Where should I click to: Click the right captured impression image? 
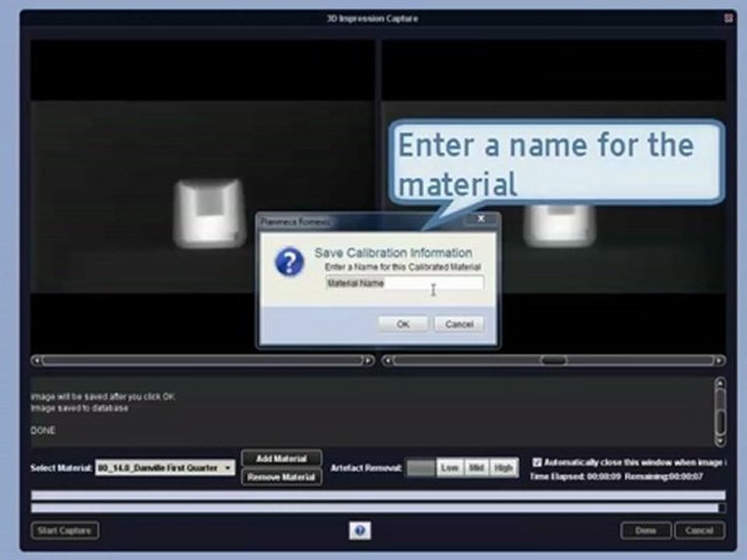tap(559, 225)
